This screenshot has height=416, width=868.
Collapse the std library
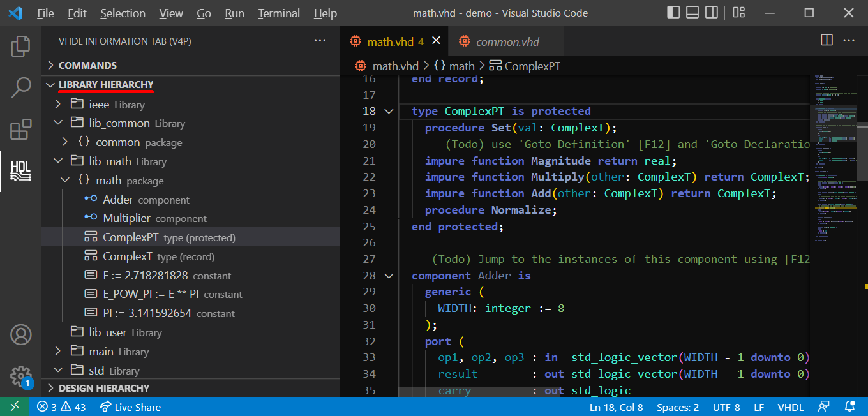[x=58, y=371]
